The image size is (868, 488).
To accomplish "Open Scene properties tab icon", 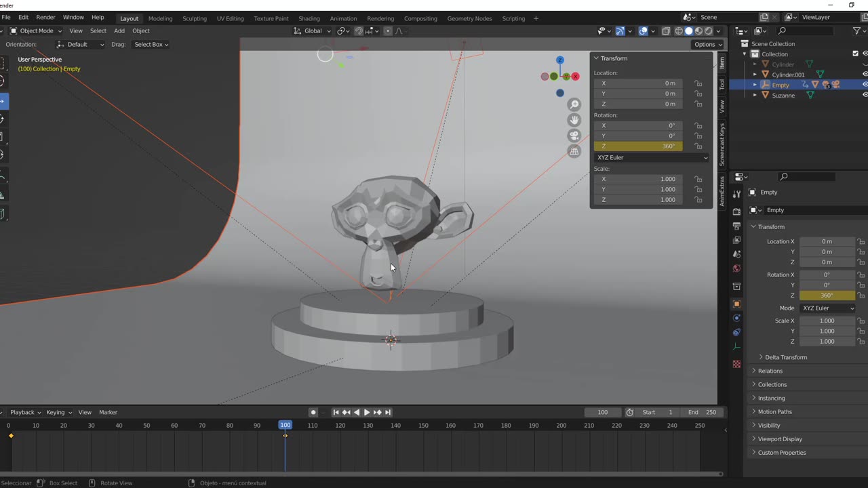I will (x=736, y=254).
